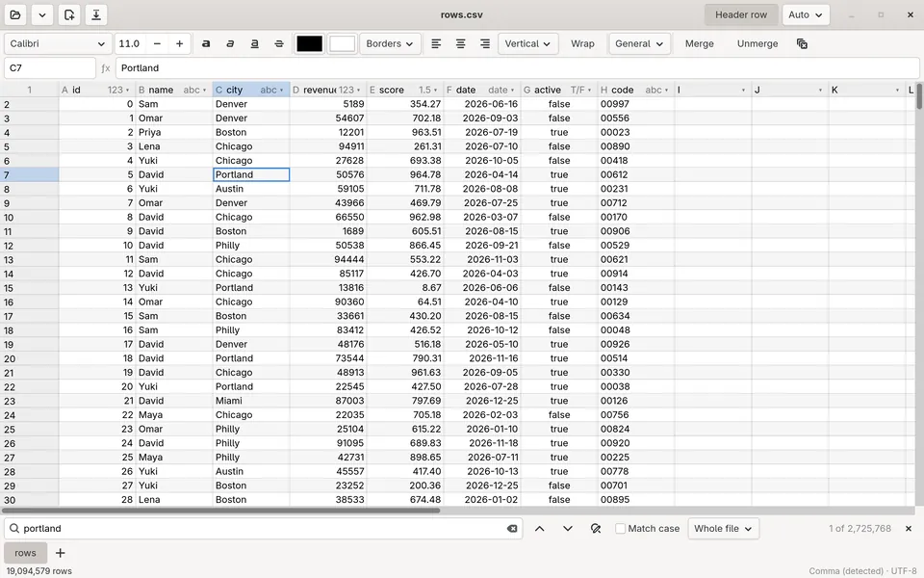The image size is (924, 578).
Task: Align text left
Action: pos(436,43)
